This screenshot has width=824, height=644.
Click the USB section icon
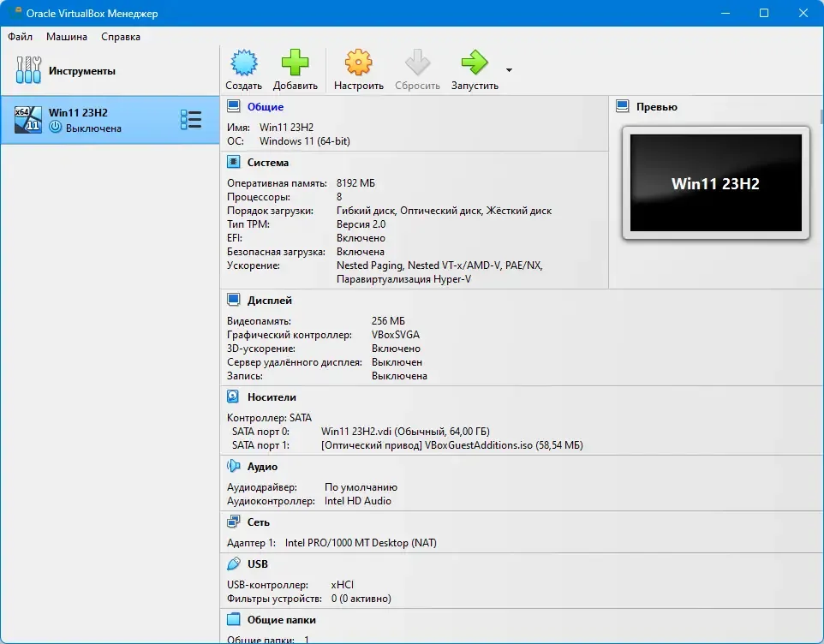233,563
